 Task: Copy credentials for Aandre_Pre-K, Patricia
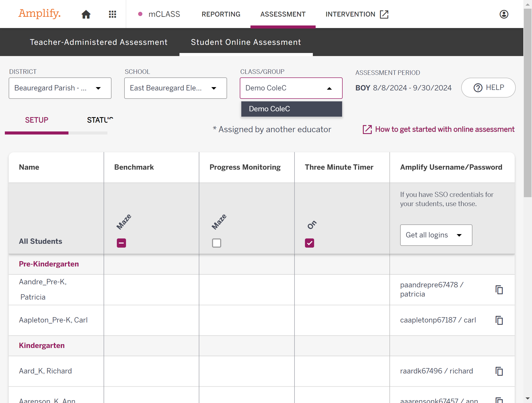(499, 290)
